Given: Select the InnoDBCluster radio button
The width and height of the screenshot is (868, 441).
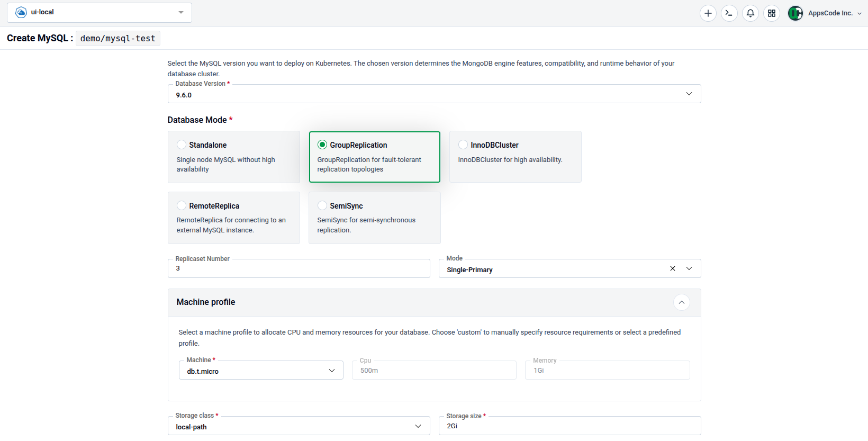Looking at the screenshot, I should (463, 145).
